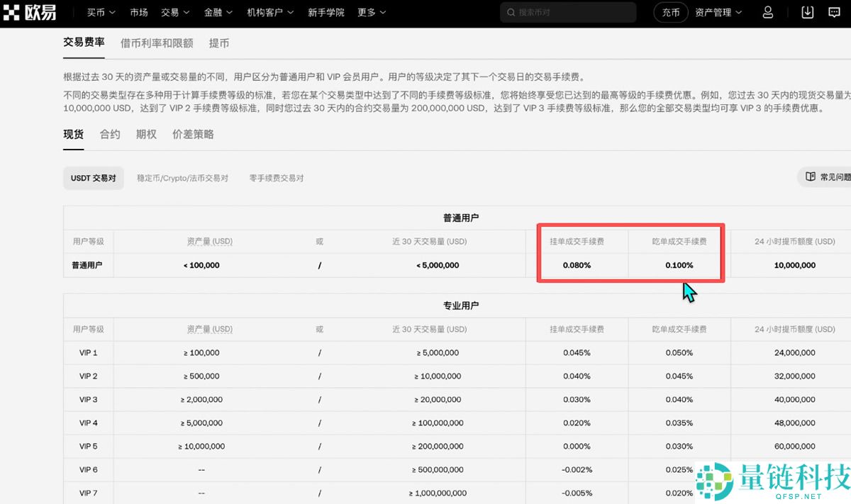Screen dimensions: 851x504
Task: Click the app download icon
Action: click(807, 12)
